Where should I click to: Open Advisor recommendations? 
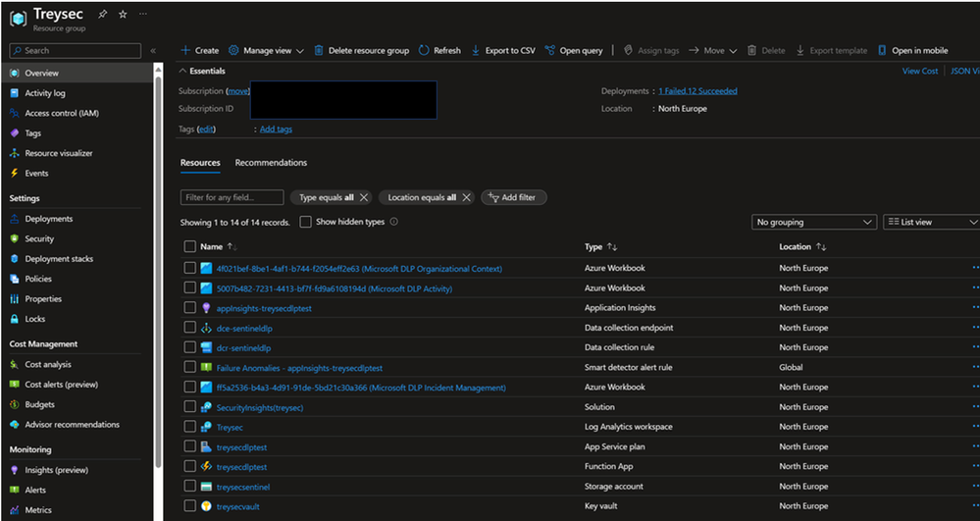tap(72, 425)
